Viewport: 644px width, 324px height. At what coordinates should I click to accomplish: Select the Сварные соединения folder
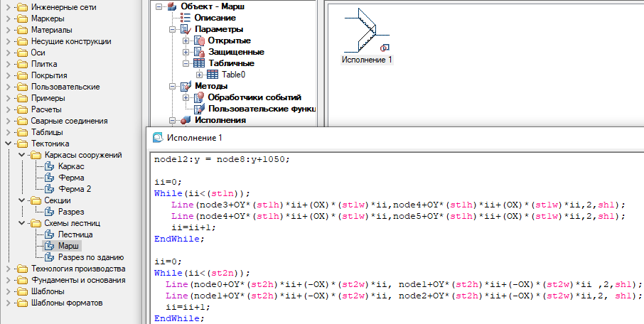(69, 121)
